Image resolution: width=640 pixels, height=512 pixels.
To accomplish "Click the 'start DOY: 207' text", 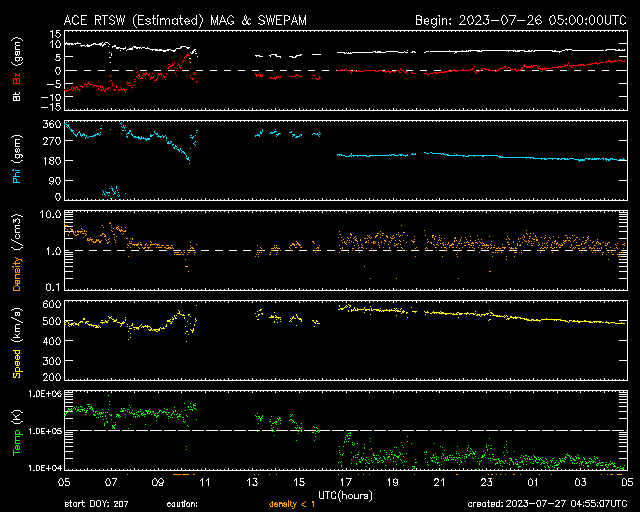I will (x=96, y=504).
